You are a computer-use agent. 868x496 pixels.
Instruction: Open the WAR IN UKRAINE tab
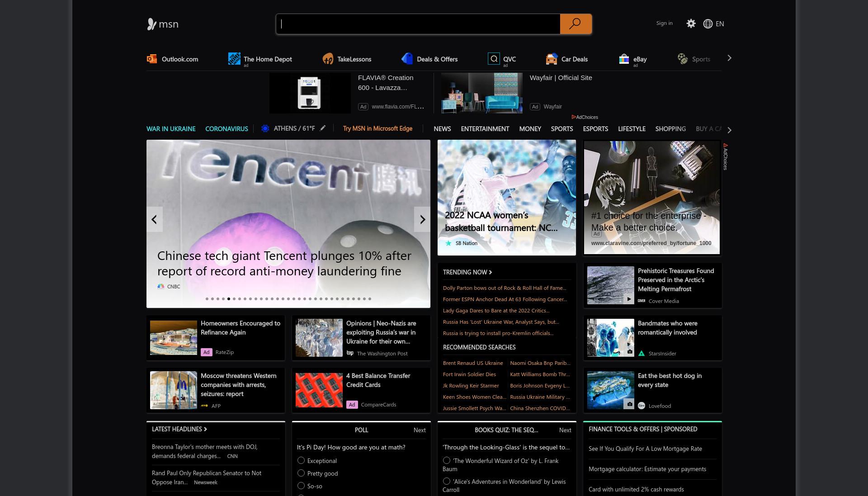[x=171, y=129]
